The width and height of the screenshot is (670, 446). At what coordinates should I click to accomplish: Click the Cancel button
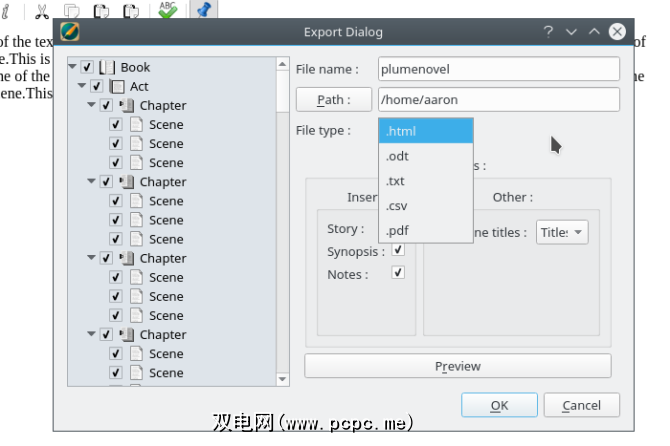[582, 405]
